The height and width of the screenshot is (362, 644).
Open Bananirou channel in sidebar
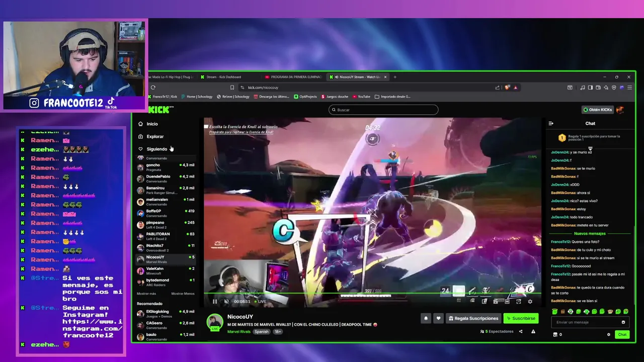(x=166, y=190)
